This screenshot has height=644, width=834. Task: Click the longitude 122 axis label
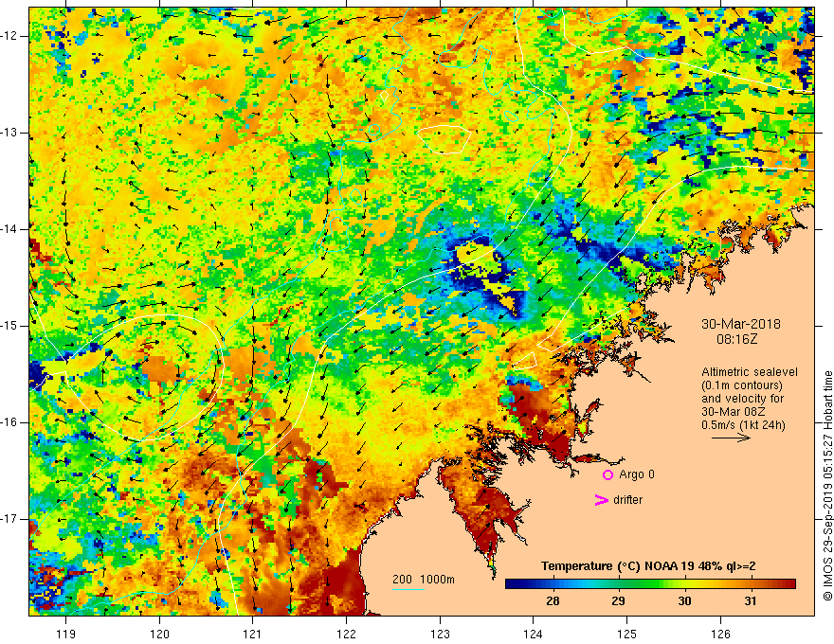point(346,634)
